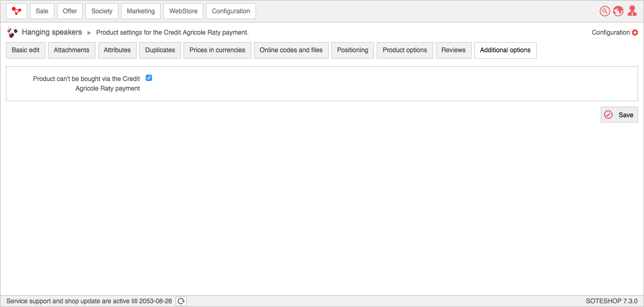This screenshot has height=307, width=644.
Task: Open the globe language icon
Action: click(618, 11)
